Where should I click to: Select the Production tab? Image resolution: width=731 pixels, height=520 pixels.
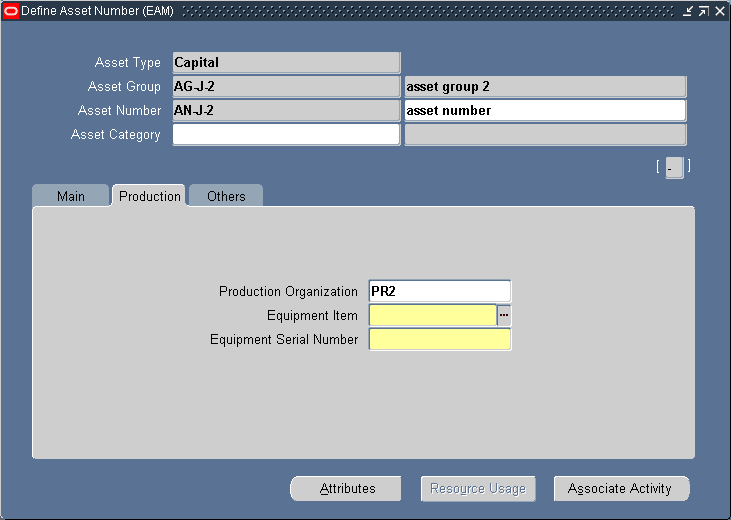point(150,196)
